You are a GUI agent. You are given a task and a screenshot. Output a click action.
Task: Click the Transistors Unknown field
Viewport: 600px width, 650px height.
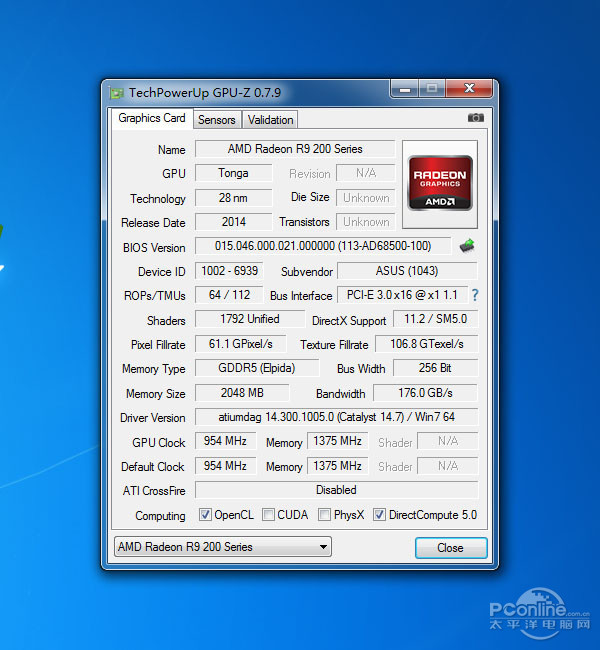[366, 222]
